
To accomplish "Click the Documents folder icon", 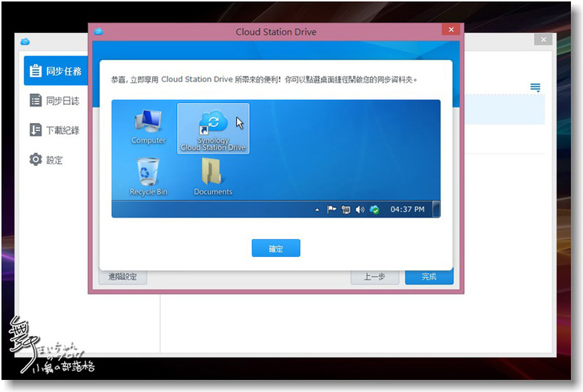I will click(x=213, y=177).
